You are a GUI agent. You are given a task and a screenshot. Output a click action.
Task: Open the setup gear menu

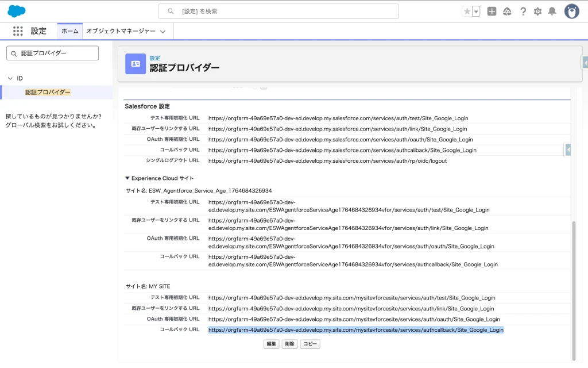537,11
